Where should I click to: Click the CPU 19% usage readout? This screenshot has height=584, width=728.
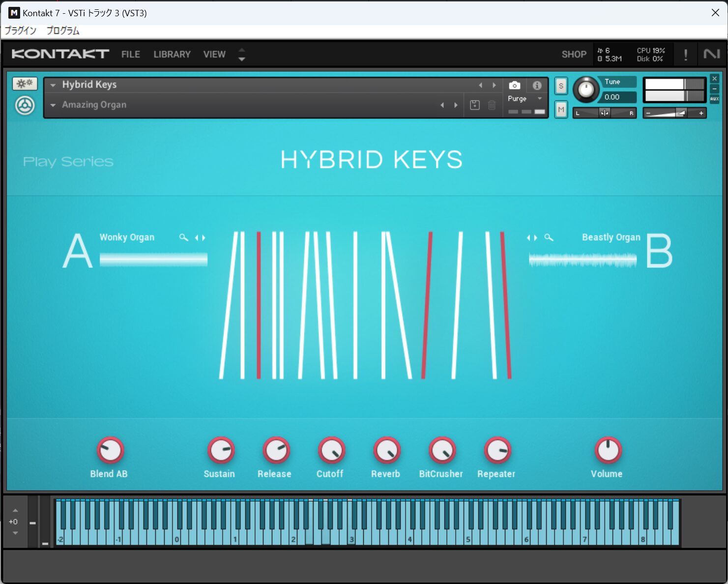(651, 51)
